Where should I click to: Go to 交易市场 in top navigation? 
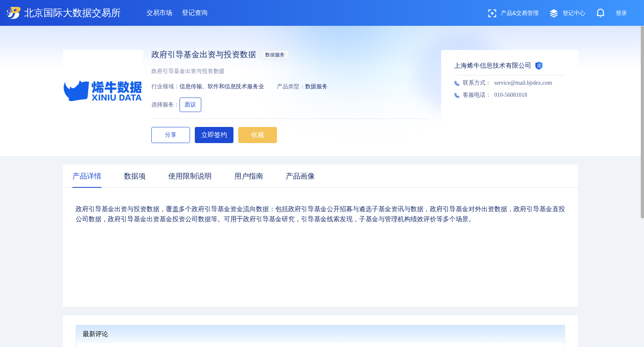click(x=159, y=13)
